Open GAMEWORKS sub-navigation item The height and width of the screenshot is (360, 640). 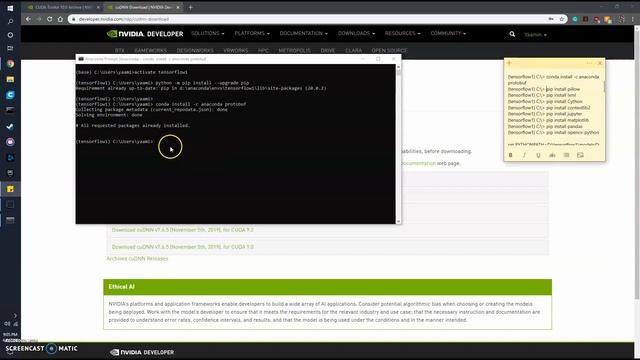(x=151, y=50)
